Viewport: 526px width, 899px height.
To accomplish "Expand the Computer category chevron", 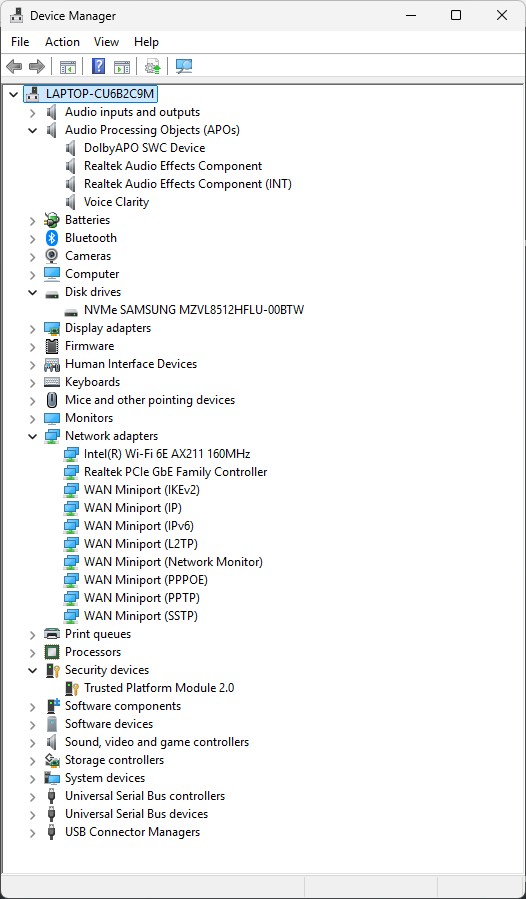I will 33,274.
